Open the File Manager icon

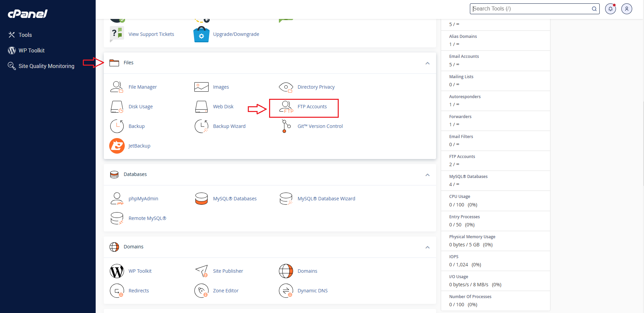pyautogui.click(x=117, y=87)
